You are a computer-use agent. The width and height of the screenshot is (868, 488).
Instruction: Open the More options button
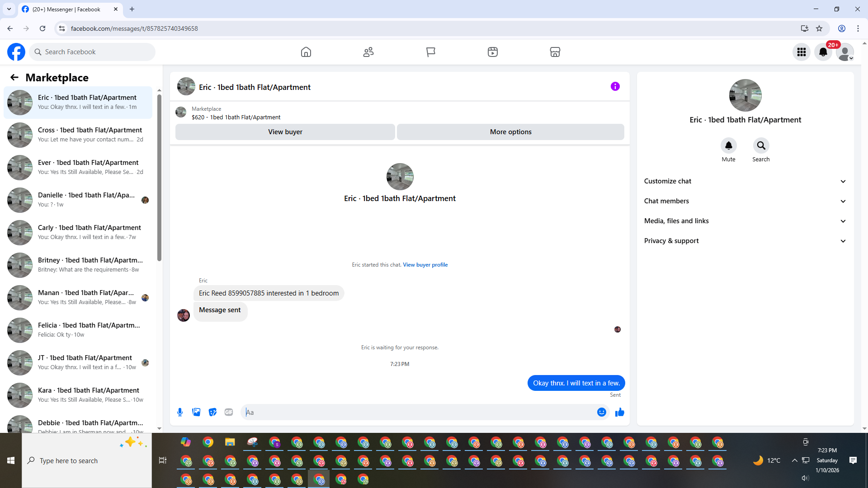[510, 132]
